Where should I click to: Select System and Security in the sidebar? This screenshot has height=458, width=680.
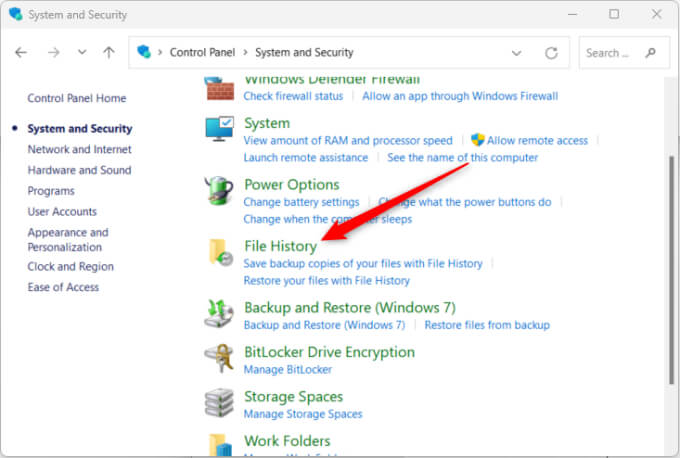(80, 129)
